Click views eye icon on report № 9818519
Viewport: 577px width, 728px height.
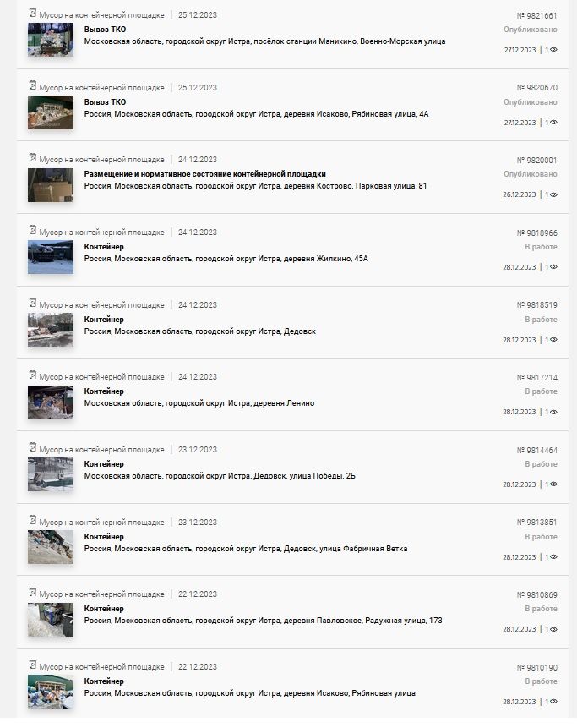click(553, 340)
